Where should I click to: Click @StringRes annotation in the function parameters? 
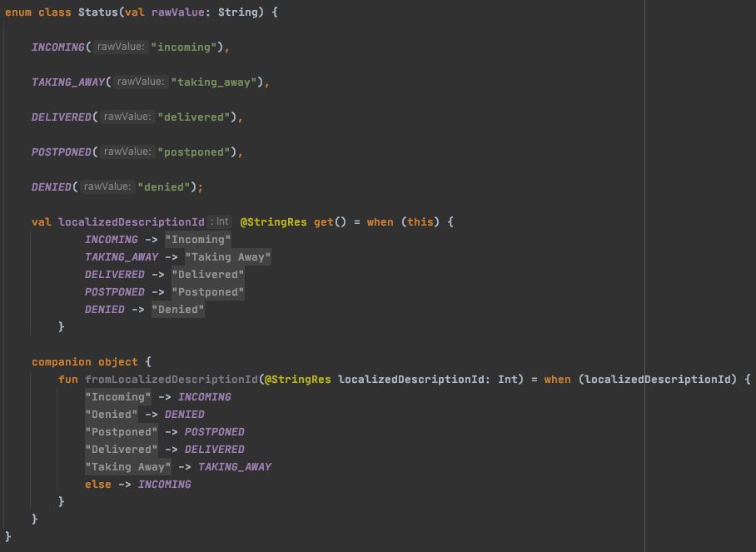click(298, 380)
